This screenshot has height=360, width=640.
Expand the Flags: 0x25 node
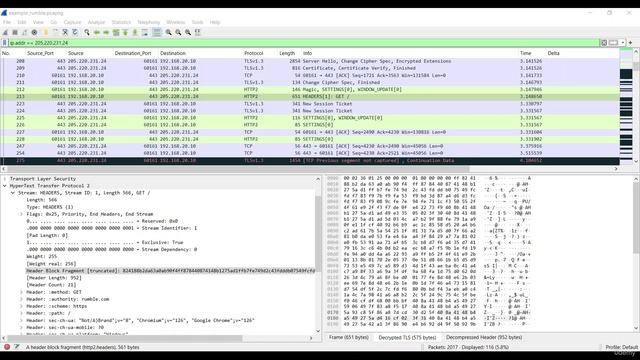pos(21,214)
